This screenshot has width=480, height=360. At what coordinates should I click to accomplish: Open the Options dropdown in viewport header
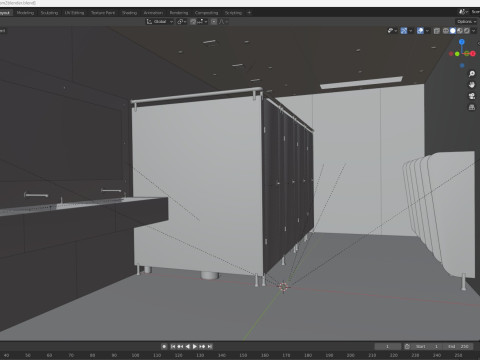tap(467, 22)
